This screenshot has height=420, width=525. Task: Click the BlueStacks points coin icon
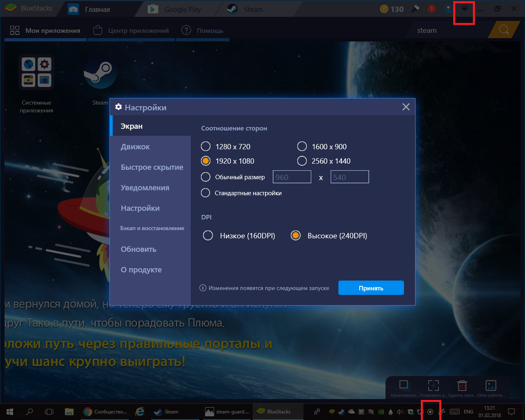tap(384, 9)
